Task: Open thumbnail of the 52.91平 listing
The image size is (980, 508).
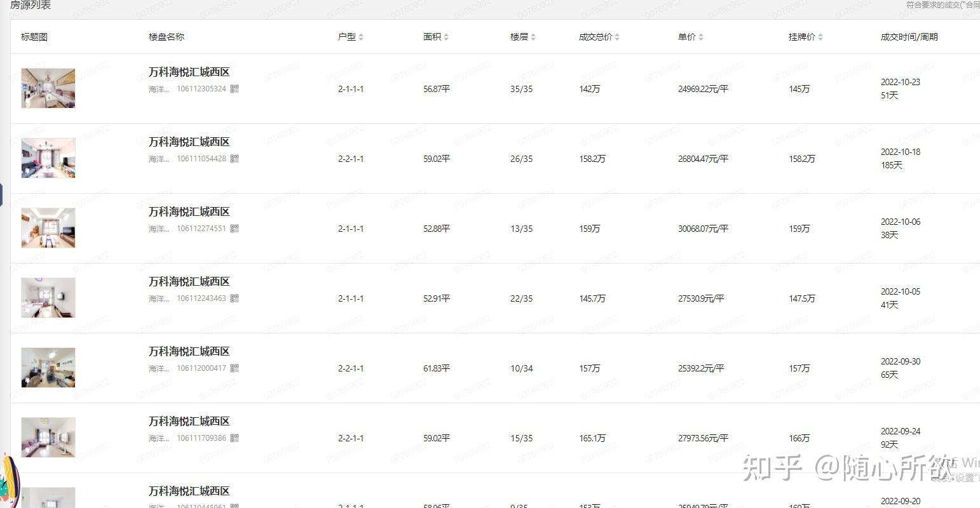Action: coord(48,298)
